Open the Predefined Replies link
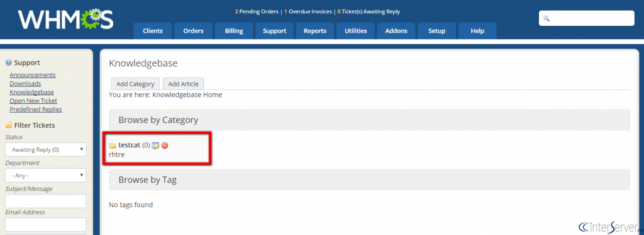644x235 pixels. point(36,110)
